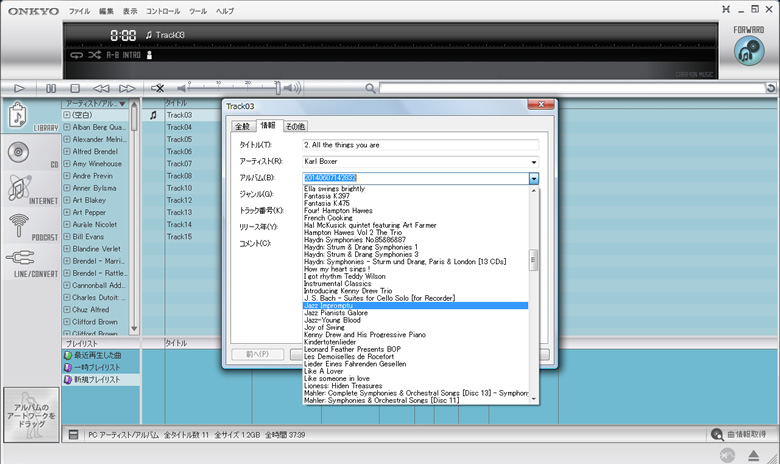Skip ahead with the fast-forward button
The width and height of the screenshot is (780, 464).
(127, 89)
